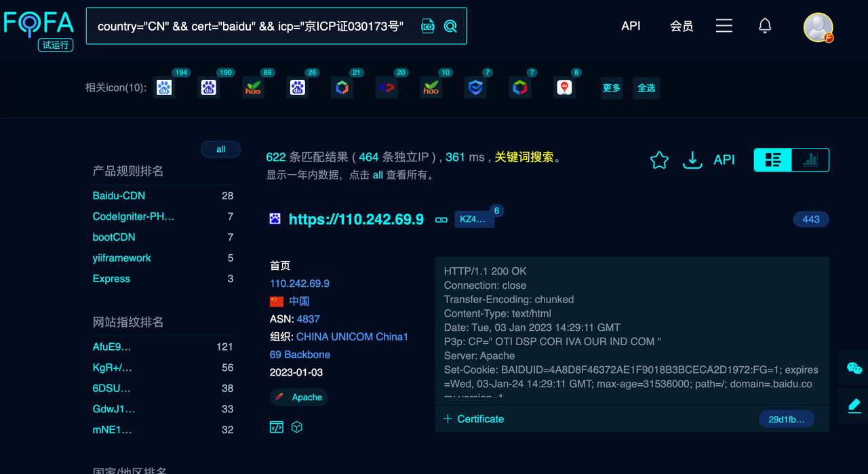Select the multicolor hexagon icon with count 7
868x474 pixels.
point(520,87)
